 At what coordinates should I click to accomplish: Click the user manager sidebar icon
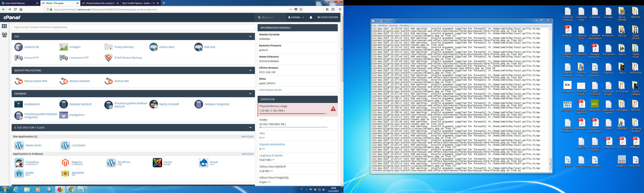[4, 35]
